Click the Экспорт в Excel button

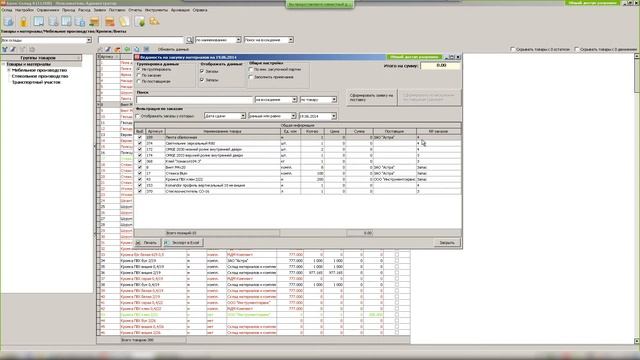click(182, 242)
